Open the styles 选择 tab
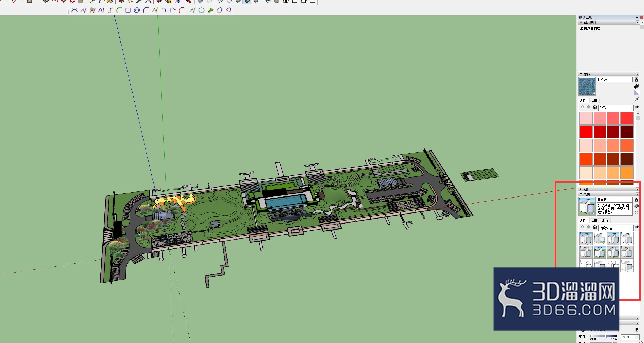644x343 pixels. point(583,221)
